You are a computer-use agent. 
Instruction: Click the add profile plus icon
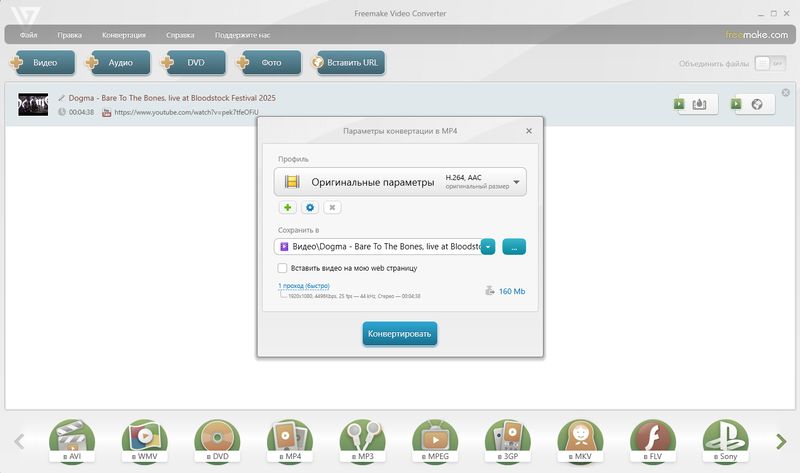[287, 207]
